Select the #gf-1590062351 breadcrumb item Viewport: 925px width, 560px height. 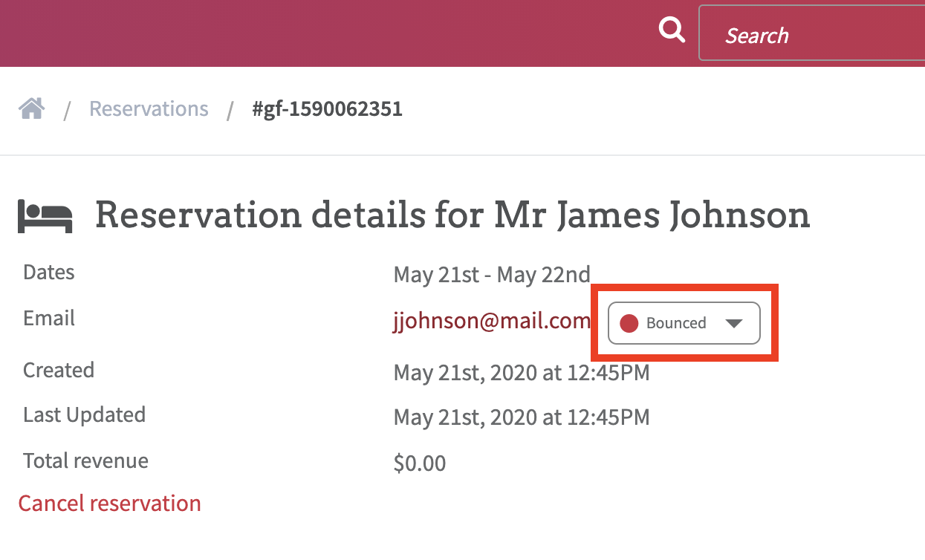pos(327,109)
